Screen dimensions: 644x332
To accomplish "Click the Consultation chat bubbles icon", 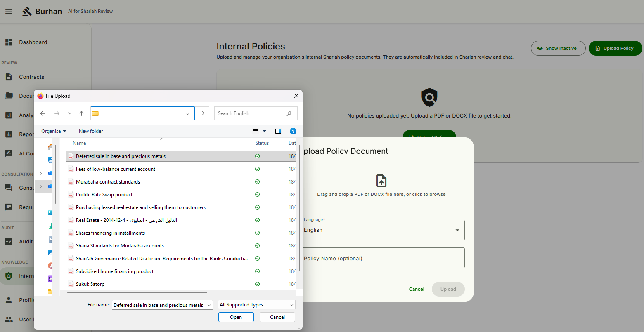I will tap(9, 188).
